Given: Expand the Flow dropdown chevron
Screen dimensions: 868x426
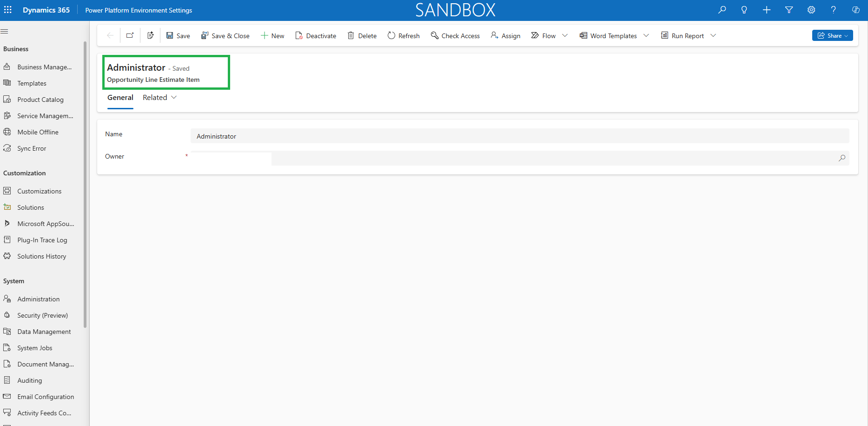Looking at the screenshot, I should tap(565, 35).
